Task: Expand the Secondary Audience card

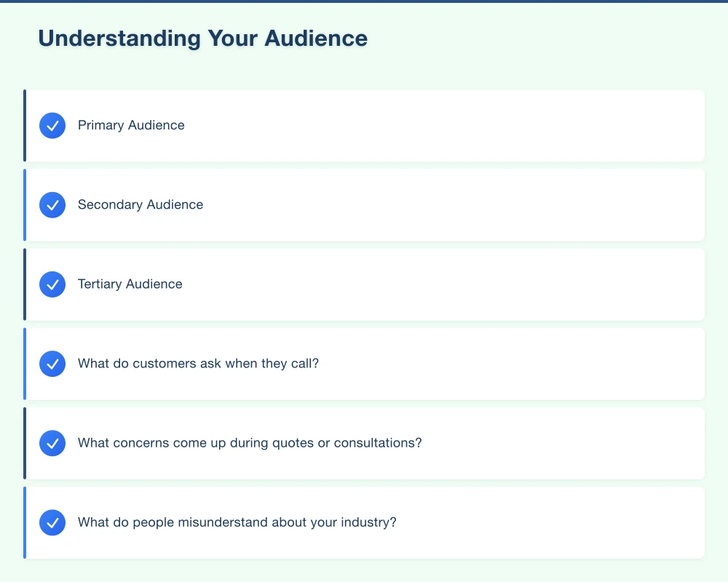Action: click(364, 204)
